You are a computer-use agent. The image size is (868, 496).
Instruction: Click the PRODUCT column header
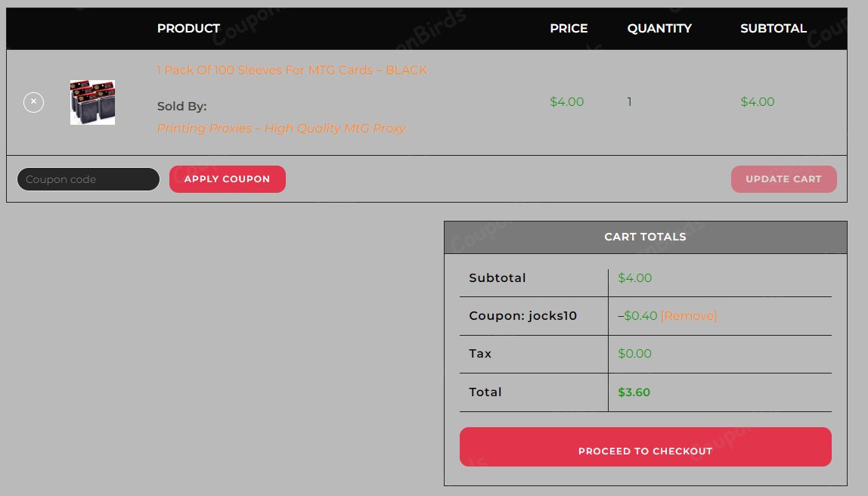pos(188,29)
